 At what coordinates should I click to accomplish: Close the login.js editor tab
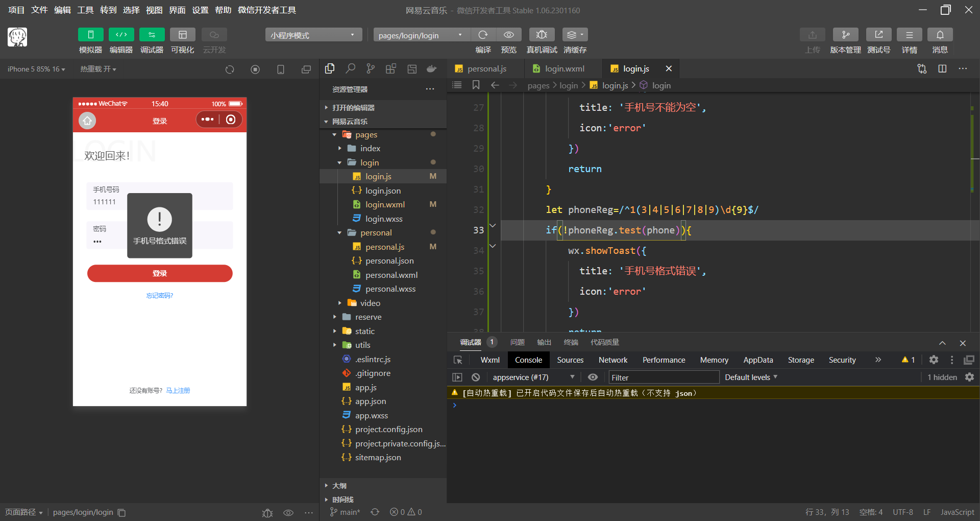(669, 68)
